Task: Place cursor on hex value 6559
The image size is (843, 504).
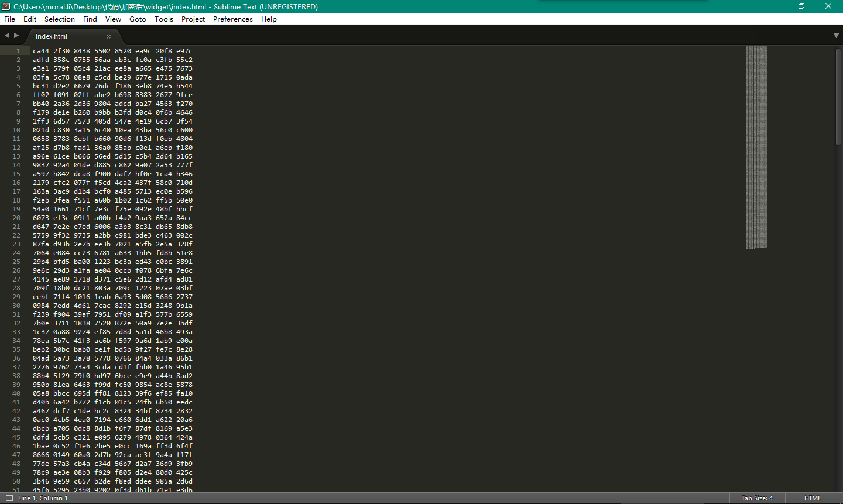Action: point(184,314)
